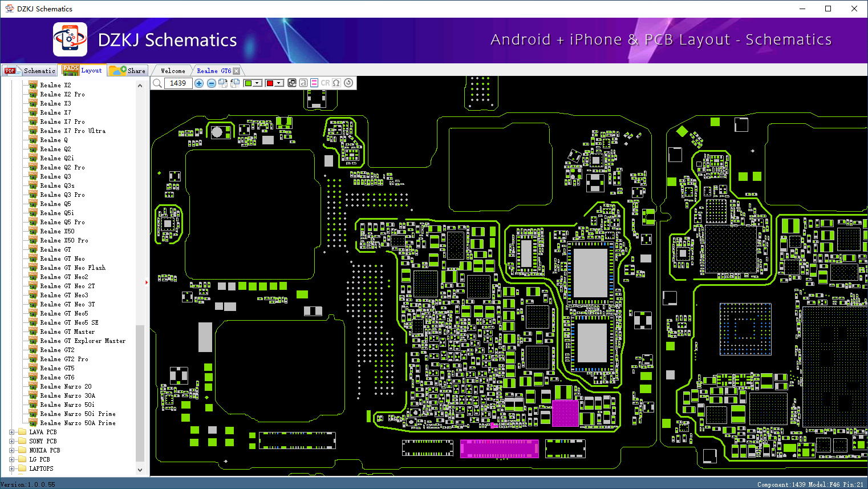The height and width of the screenshot is (489, 868).
Task: Open the red color dropdown arrow
Action: 279,83
